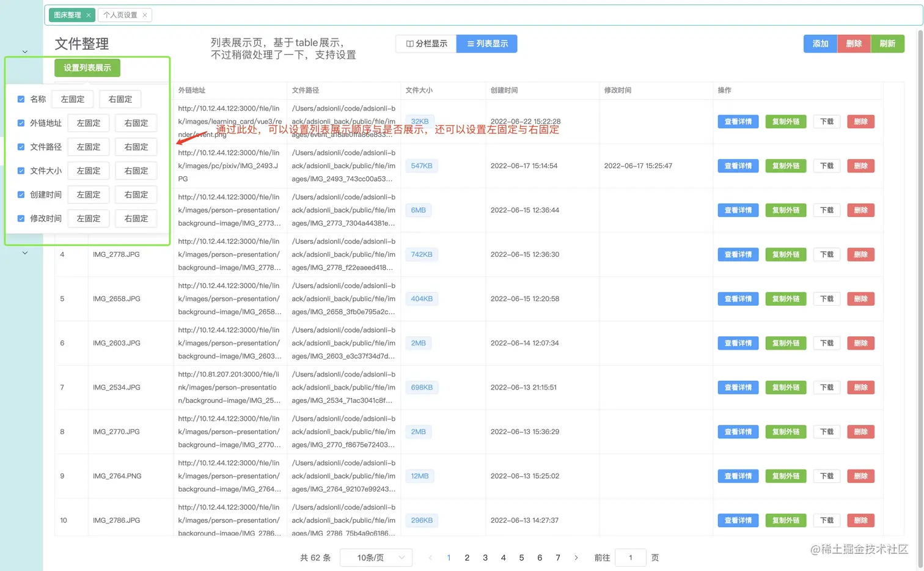
Task: Open 设置列表展示 settings popup
Action: point(87,68)
